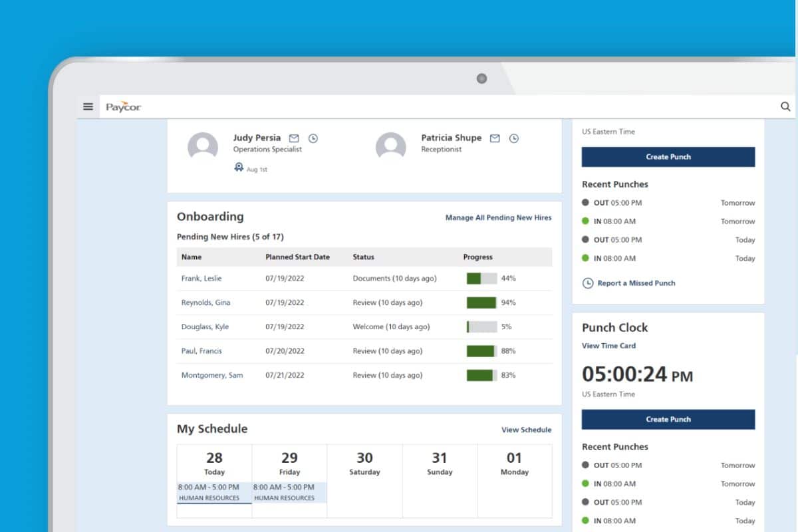
Task: Open the View Schedule link
Action: coord(527,430)
